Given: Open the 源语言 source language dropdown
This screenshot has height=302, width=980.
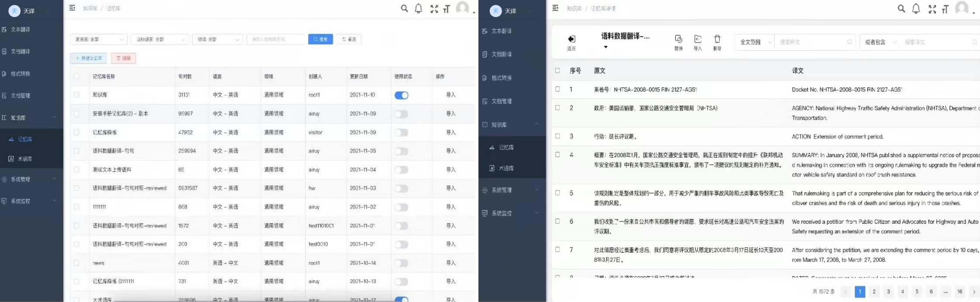Looking at the screenshot, I should pyautogui.click(x=99, y=39).
